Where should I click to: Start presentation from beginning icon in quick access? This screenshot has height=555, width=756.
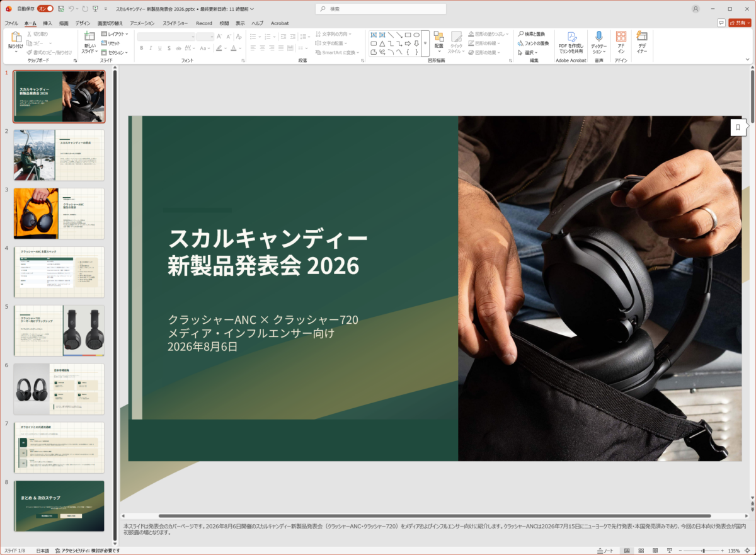(x=95, y=9)
